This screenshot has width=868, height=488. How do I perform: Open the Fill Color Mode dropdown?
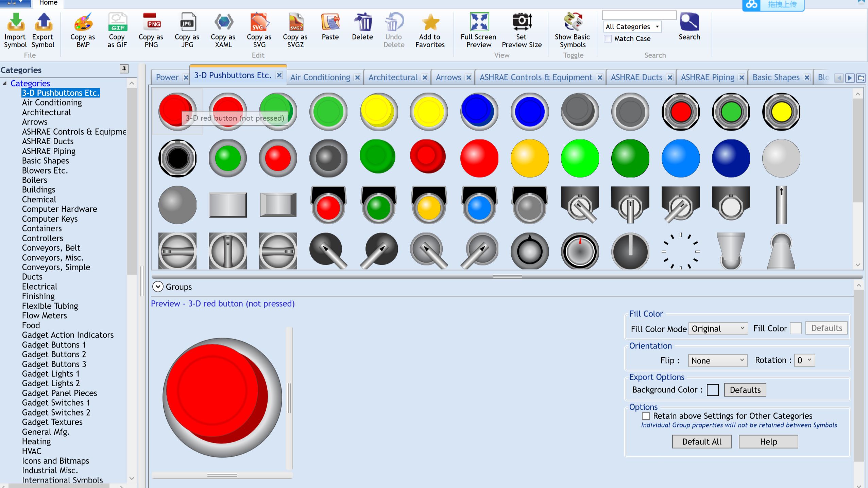pos(717,328)
